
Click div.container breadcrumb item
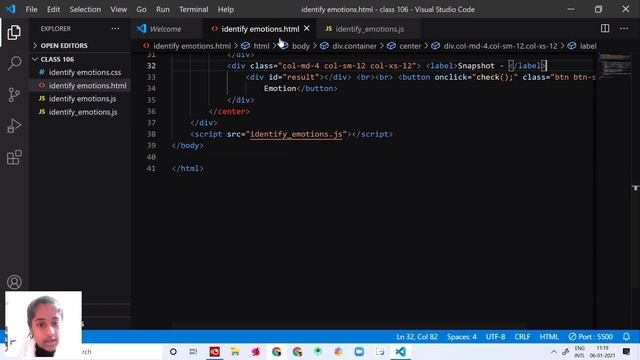click(x=354, y=46)
